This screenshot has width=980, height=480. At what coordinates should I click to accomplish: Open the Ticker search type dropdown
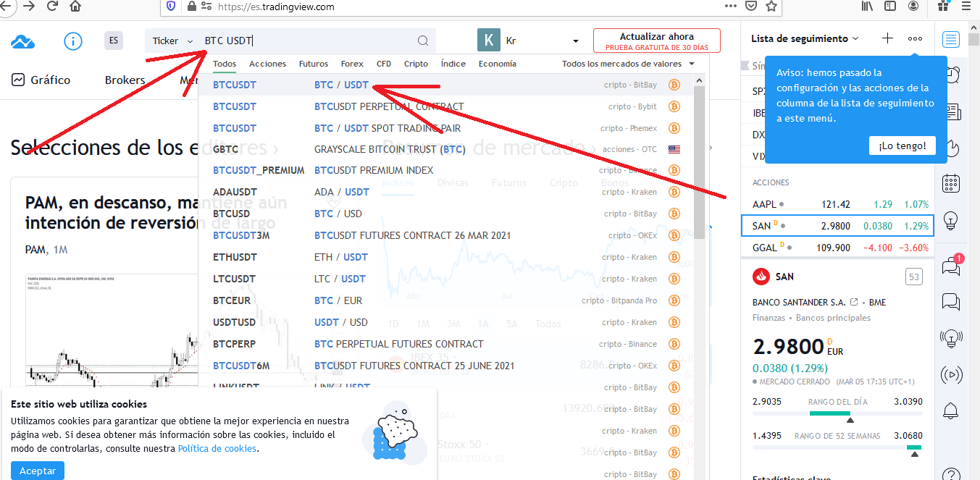coord(172,41)
